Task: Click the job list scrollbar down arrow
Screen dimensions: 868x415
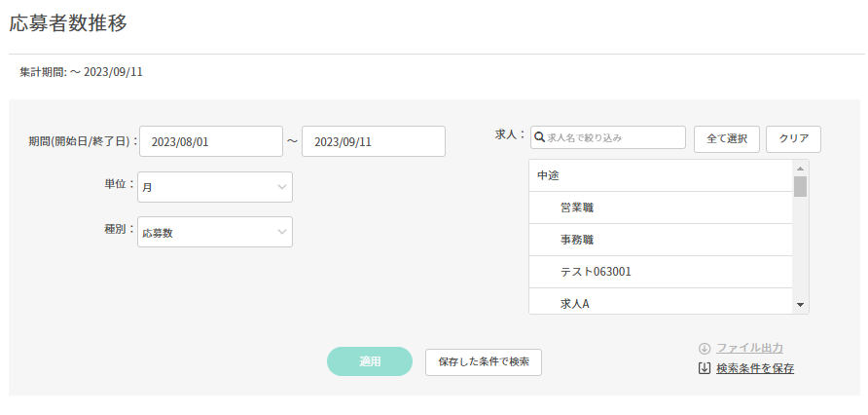Action: [x=800, y=305]
